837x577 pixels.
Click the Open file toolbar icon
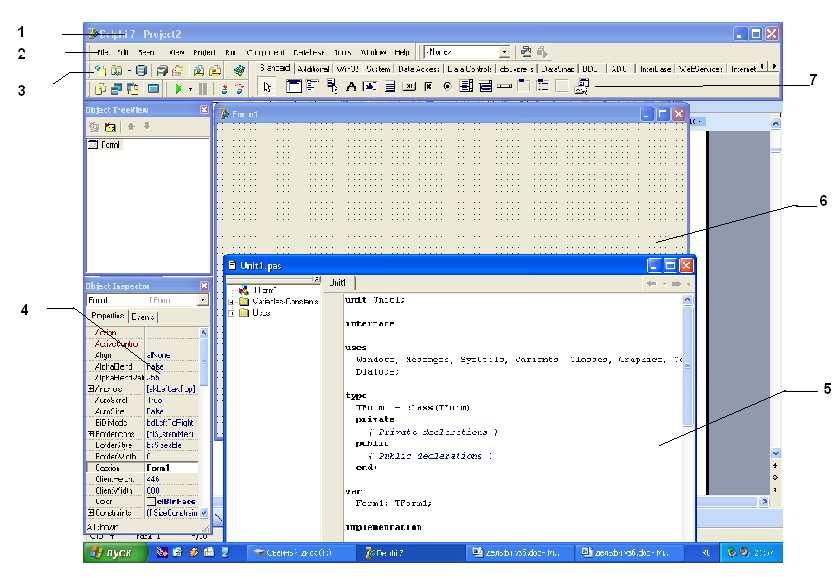(x=116, y=70)
